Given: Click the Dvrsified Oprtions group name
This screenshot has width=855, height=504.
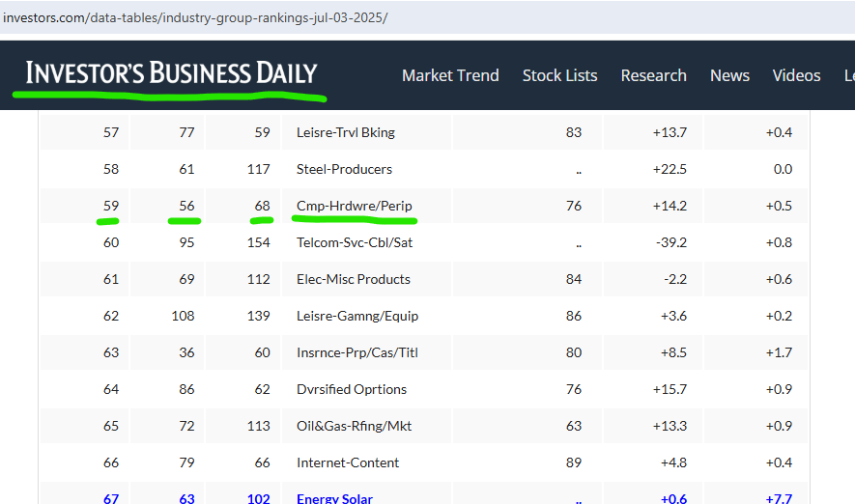Looking at the screenshot, I should pos(351,389).
